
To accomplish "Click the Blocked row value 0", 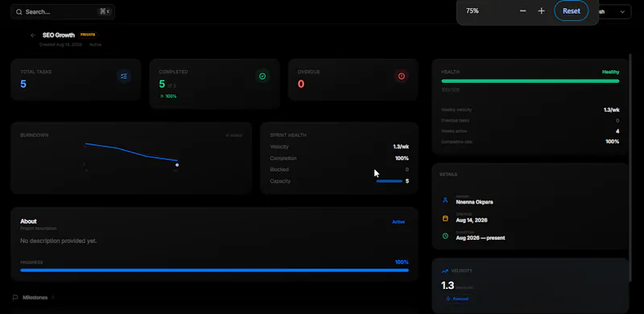I will click(407, 170).
